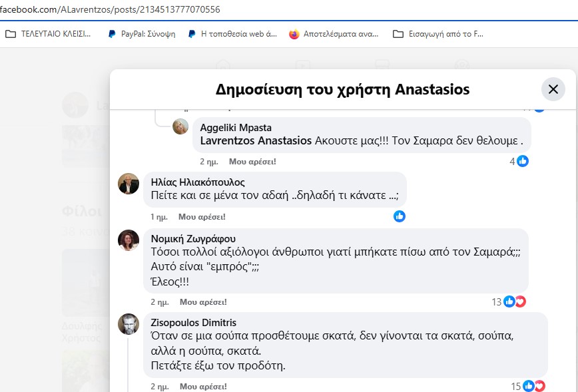Click the facebook.com address bar URL
578x392 pixels.
tap(110, 9)
